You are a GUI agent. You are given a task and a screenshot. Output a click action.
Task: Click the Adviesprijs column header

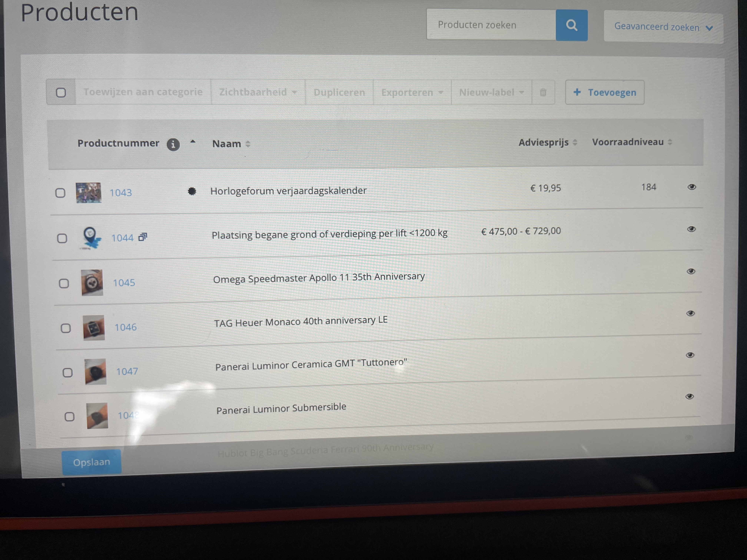pyautogui.click(x=544, y=143)
